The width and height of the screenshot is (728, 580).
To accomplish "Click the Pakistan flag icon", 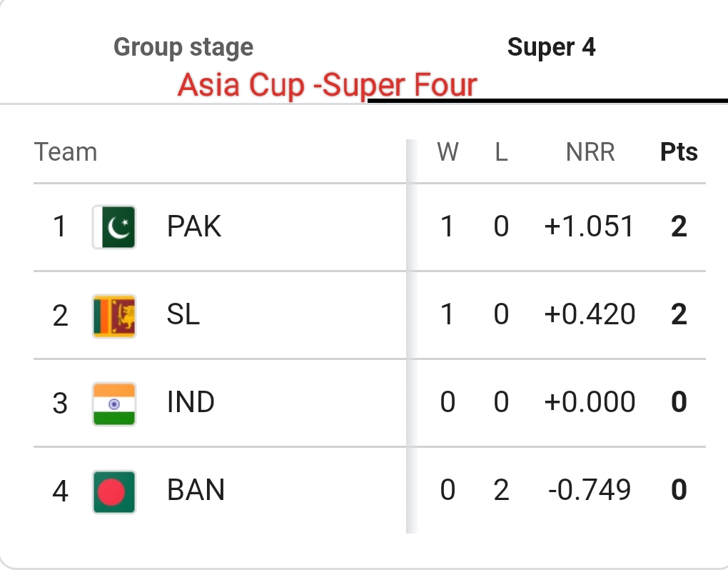I will [x=114, y=227].
